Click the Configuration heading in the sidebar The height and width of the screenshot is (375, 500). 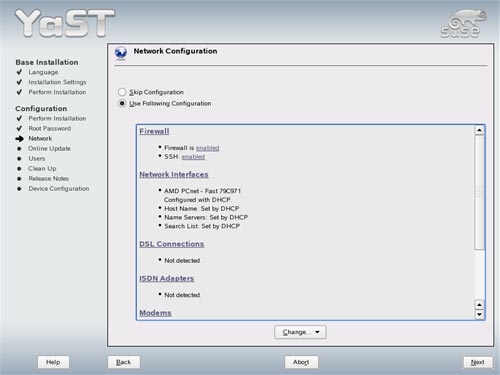coord(41,109)
